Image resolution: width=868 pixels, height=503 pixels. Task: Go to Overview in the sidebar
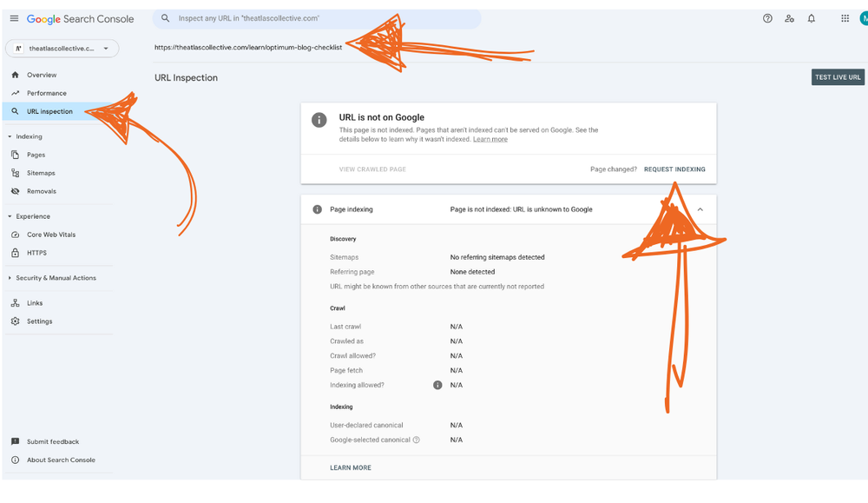pos(42,75)
